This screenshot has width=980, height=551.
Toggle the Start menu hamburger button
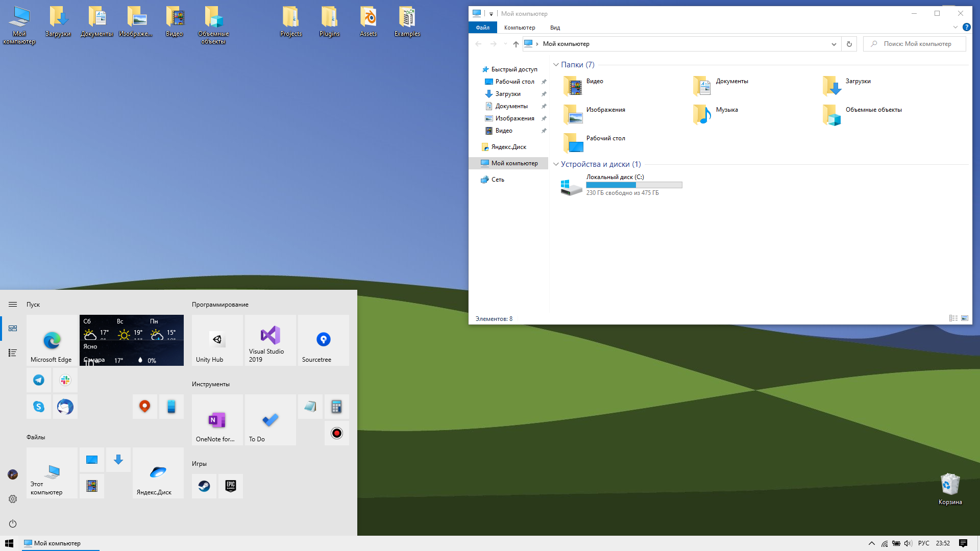click(13, 305)
